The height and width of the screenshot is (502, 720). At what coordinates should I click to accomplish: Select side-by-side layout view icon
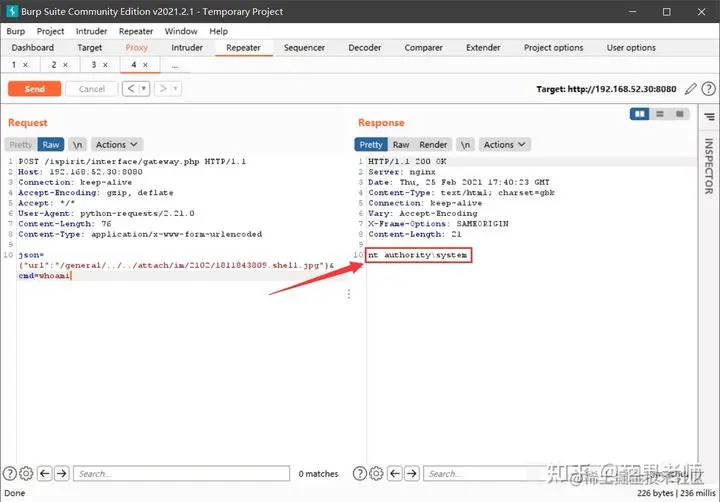640,114
